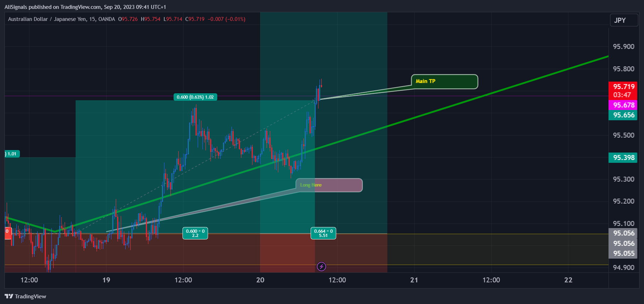Screen dimensions: 644x304
Task: Click the green 95.398 price label
Action: pos(624,157)
